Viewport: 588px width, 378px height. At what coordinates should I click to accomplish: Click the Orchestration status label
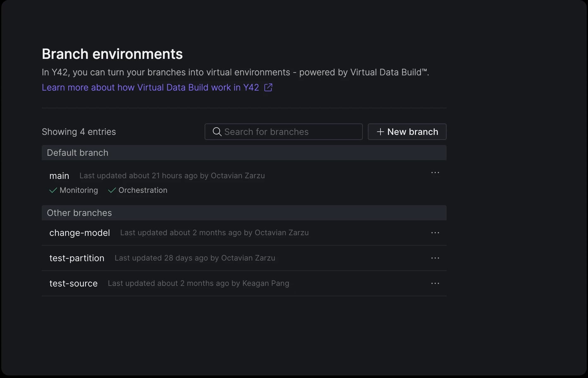pos(143,190)
